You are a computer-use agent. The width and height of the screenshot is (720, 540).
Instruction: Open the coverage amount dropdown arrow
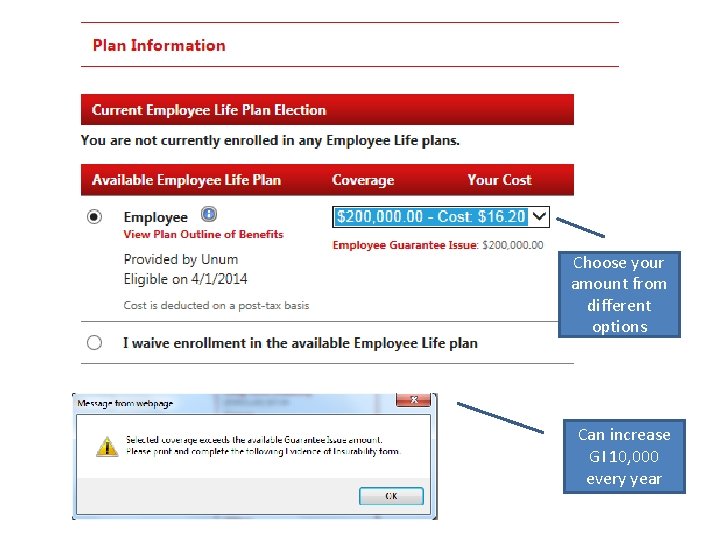[x=539, y=216]
